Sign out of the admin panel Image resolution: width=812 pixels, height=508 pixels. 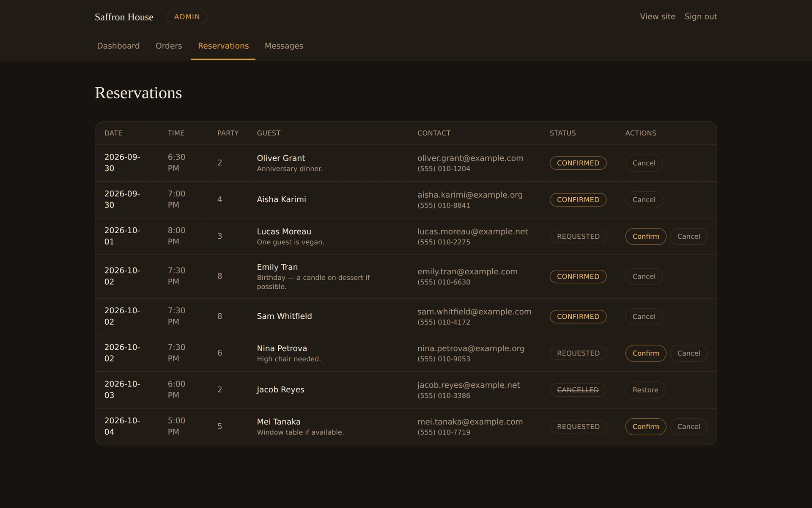[x=701, y=17]
